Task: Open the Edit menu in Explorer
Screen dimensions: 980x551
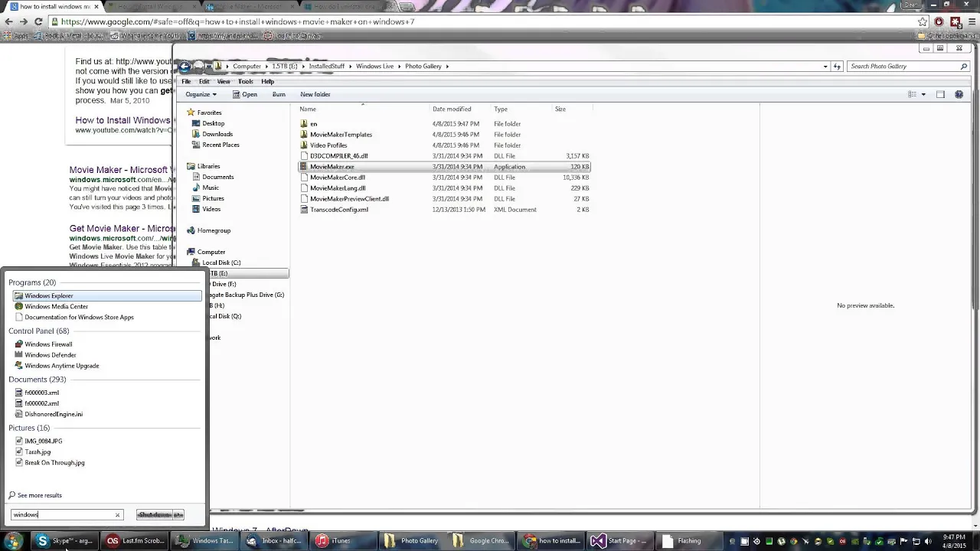Action: [204, 81]
